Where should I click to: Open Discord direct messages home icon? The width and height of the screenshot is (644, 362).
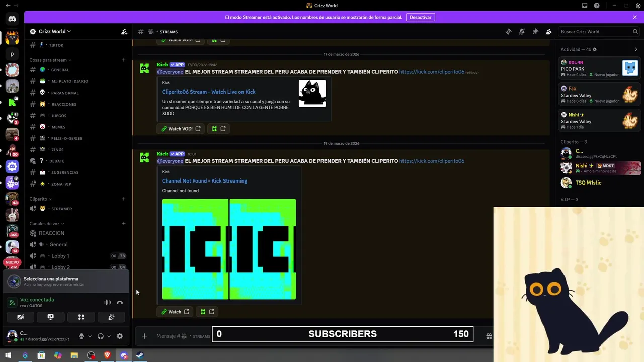point(12,19)
